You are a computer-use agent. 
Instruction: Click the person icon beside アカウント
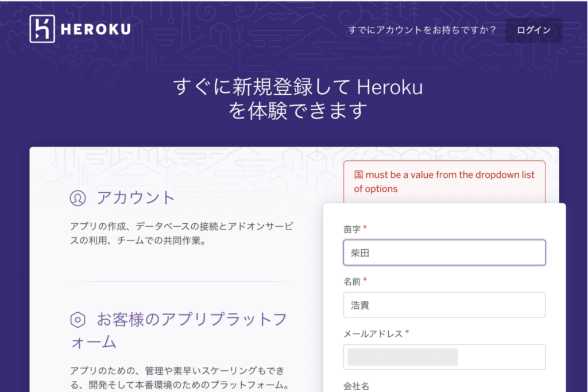[x=78, y=198]
